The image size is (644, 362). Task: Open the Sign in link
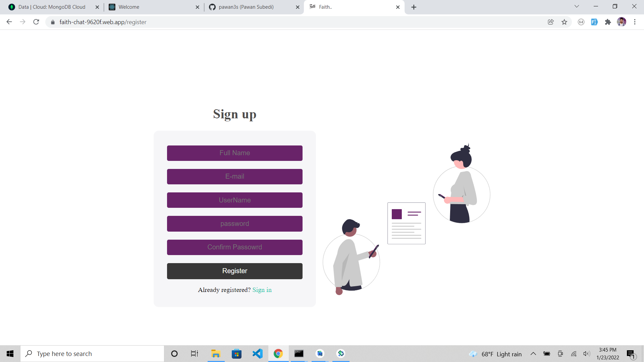pyautogui.click(x=262, y=290)
